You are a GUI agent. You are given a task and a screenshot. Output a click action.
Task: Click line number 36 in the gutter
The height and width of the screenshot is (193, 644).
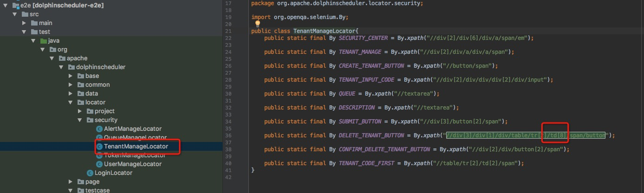228,135
